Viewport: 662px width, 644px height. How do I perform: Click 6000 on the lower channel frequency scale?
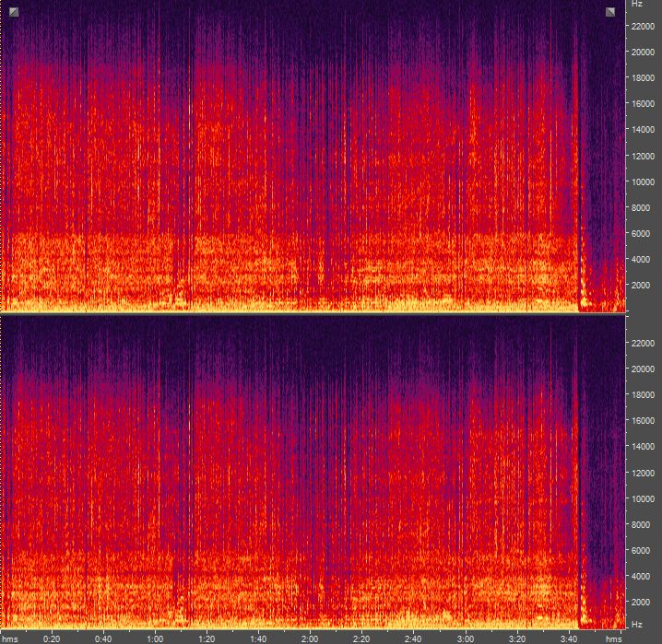[641, 550]
